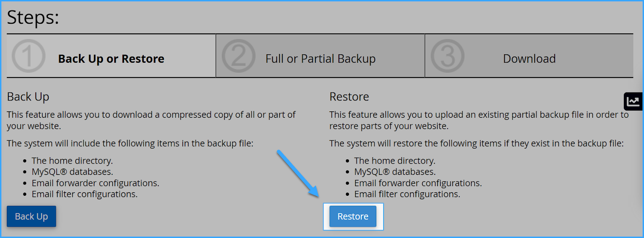Click the Restore section heading
This screenshot has width=644, height=238.
click(349, 97)
